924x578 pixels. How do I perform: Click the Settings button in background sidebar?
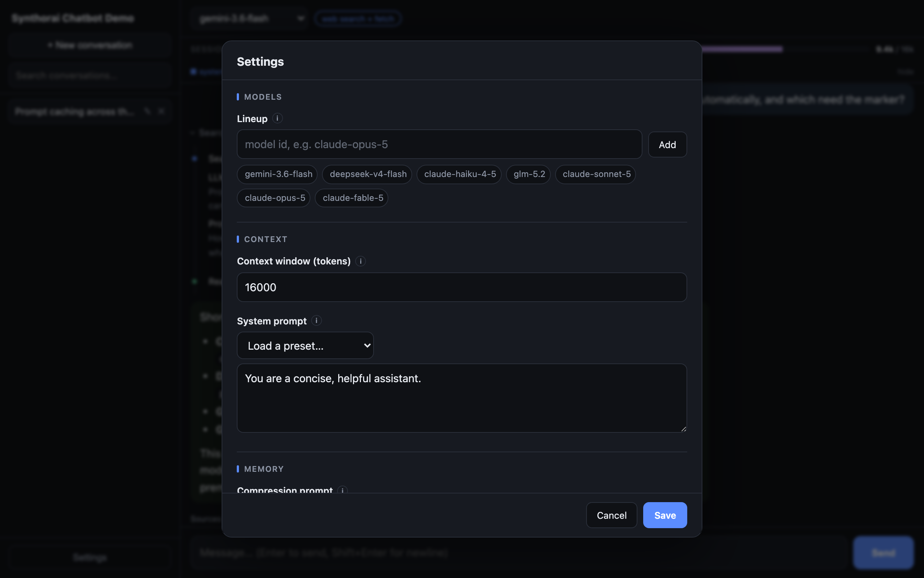coord(90,557)
